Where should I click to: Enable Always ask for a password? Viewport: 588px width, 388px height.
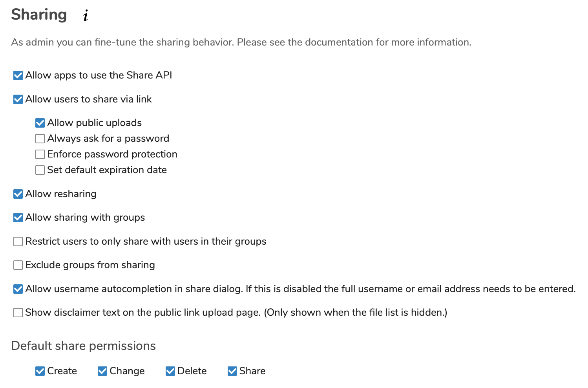tap(40, 139)
